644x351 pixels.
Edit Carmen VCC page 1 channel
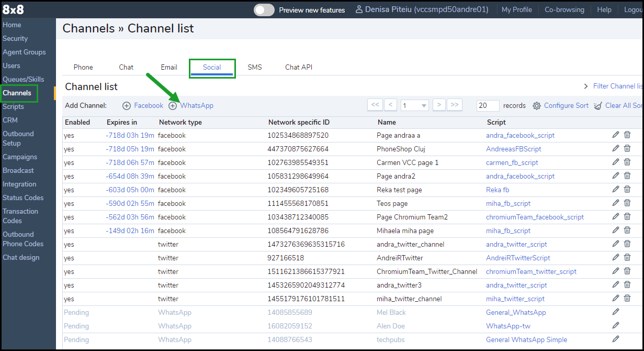point(616,162)
